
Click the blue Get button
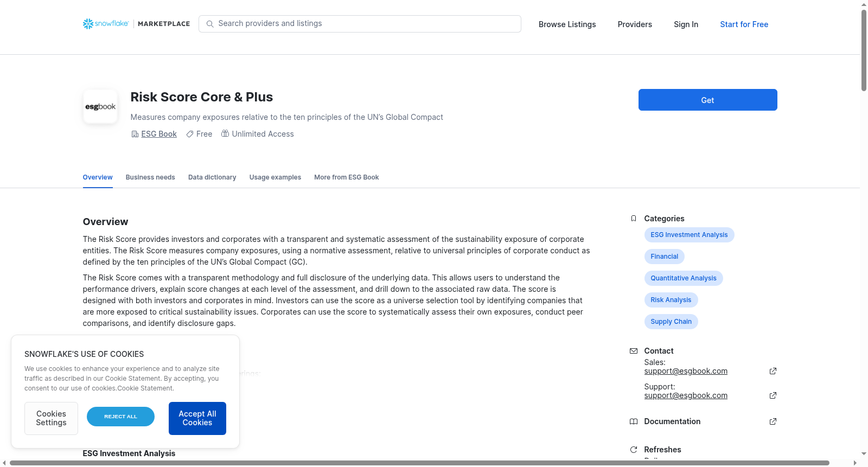point(707,100)
